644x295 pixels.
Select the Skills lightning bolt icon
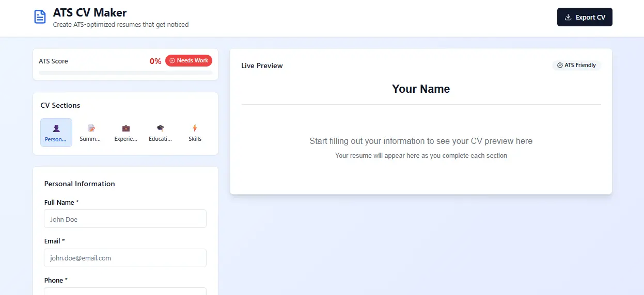195,128
